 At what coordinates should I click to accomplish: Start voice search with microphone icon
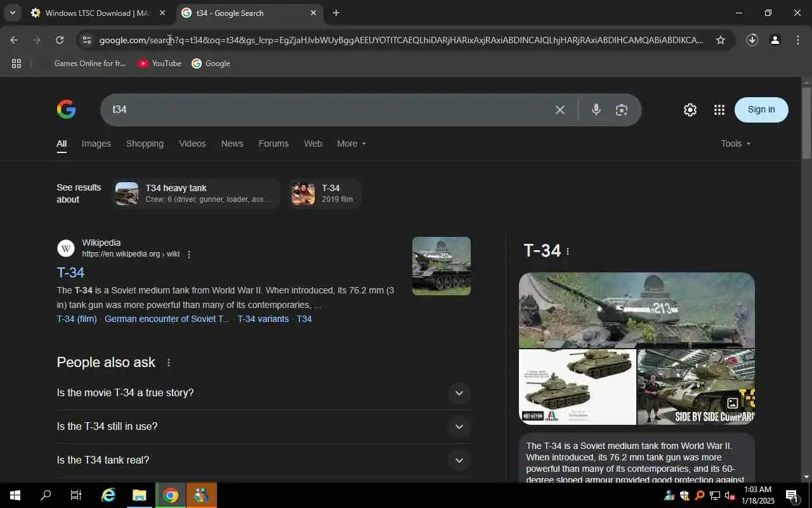(596, 110)
